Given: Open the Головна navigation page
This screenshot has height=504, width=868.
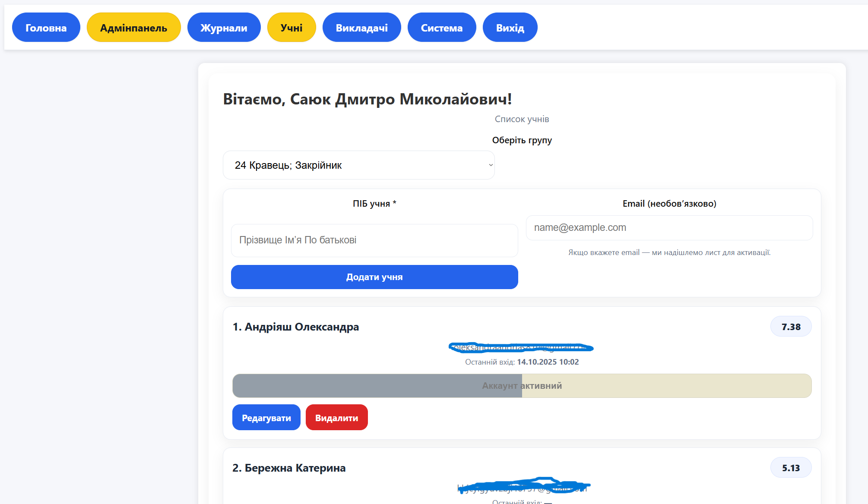Looking at the screenshot, I should click(46, 28).
